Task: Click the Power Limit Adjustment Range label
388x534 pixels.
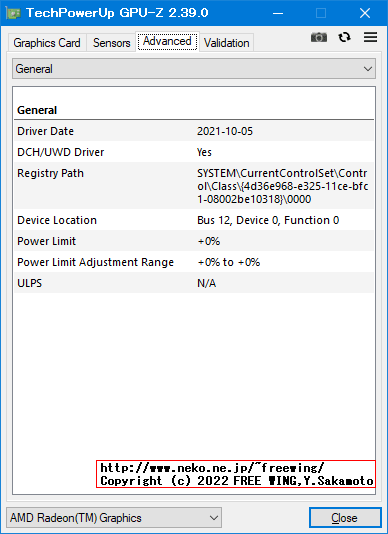Action: [95, 263]
